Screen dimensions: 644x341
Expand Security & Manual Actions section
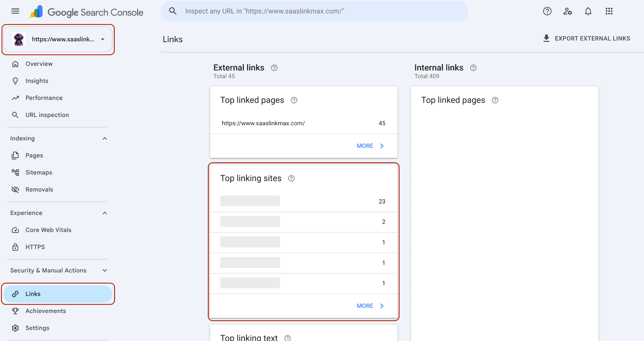[x=105, y=271]
